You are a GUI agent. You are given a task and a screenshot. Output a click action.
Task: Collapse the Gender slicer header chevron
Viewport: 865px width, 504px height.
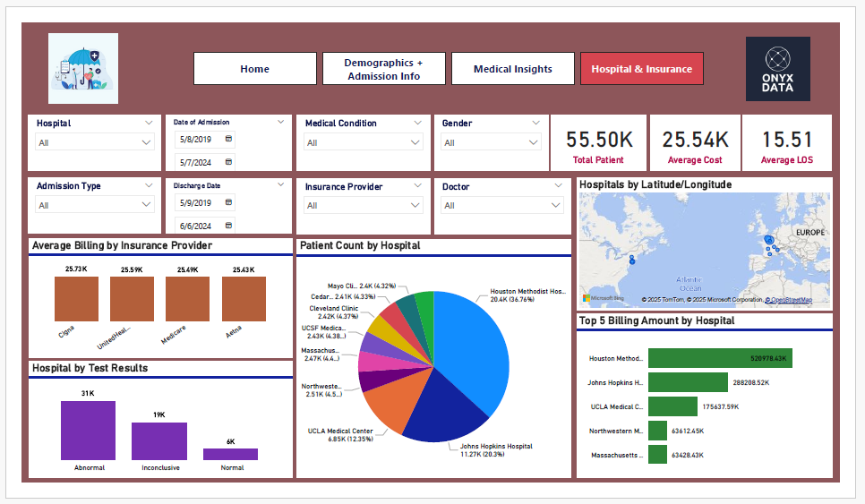tap(535, 123)
